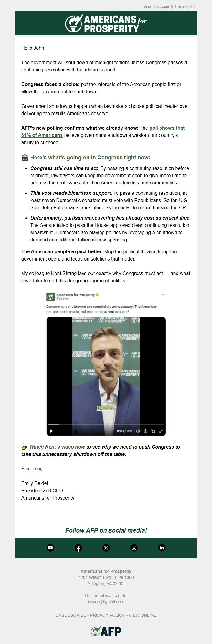This screenshot has height=644, width=212.
Task: Open Watch Kent's video now link
Action: [57, 447]
